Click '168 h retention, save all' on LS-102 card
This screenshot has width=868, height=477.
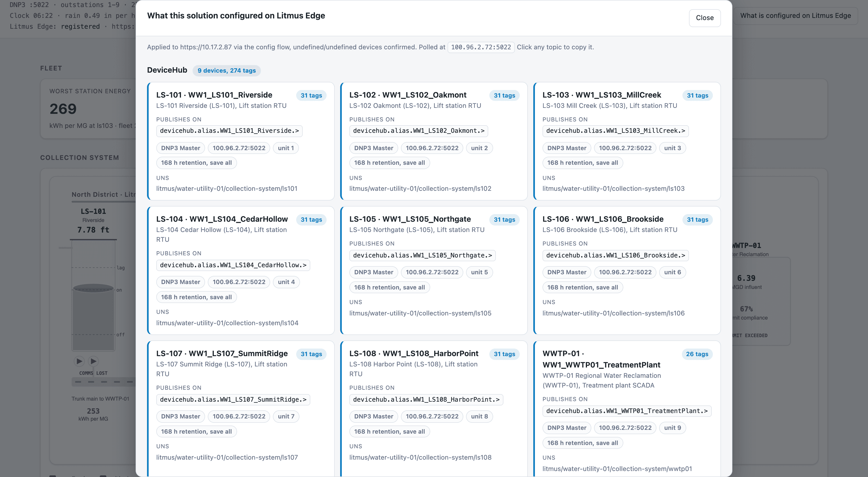click(x=389, y=163)
